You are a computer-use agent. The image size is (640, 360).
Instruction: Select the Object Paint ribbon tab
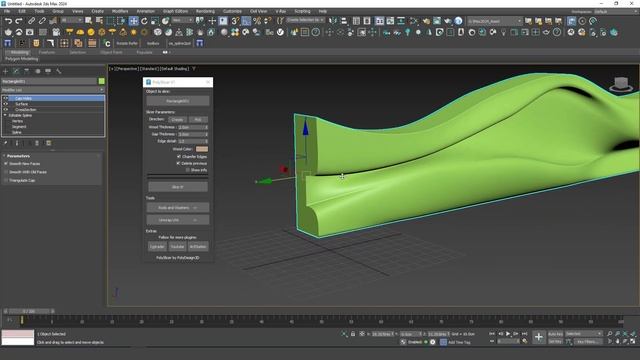point(111,53)
